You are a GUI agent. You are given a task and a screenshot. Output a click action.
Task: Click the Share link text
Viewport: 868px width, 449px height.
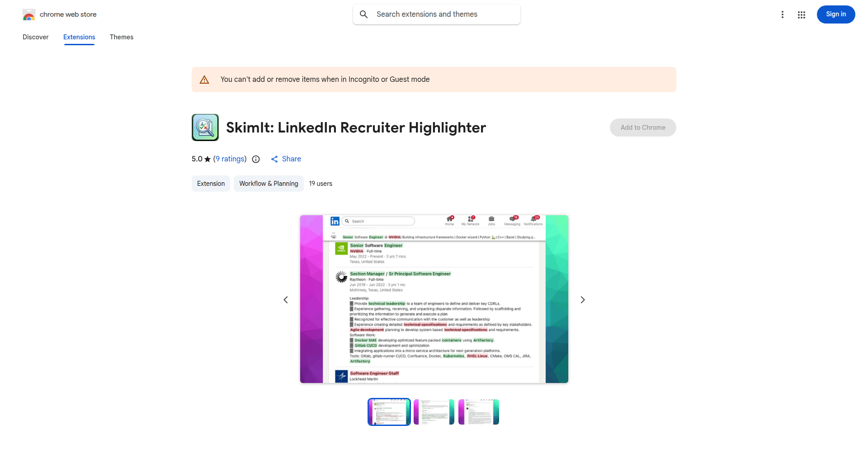click(x=292, y=159)
